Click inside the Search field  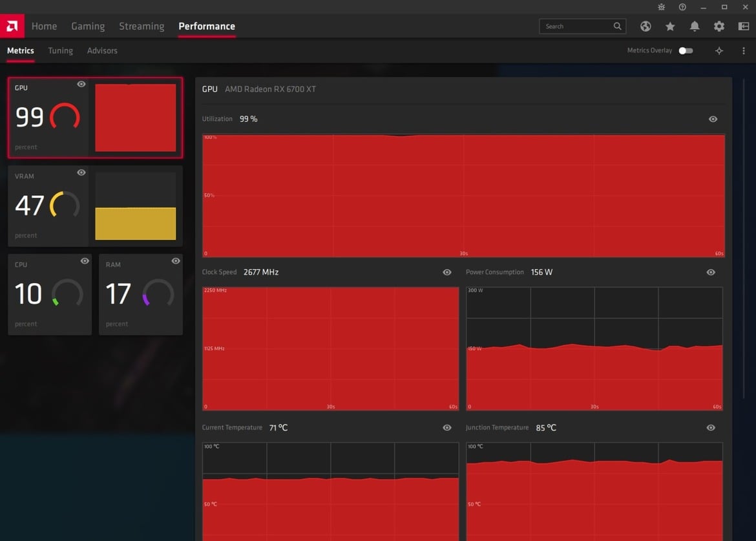[582, 26]
